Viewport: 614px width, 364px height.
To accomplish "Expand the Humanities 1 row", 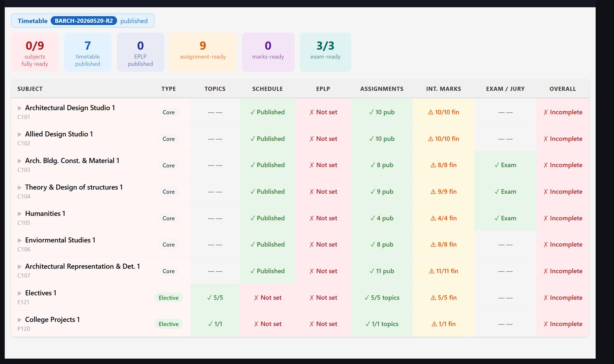I will pyautogui.click(x=20, y=214).
